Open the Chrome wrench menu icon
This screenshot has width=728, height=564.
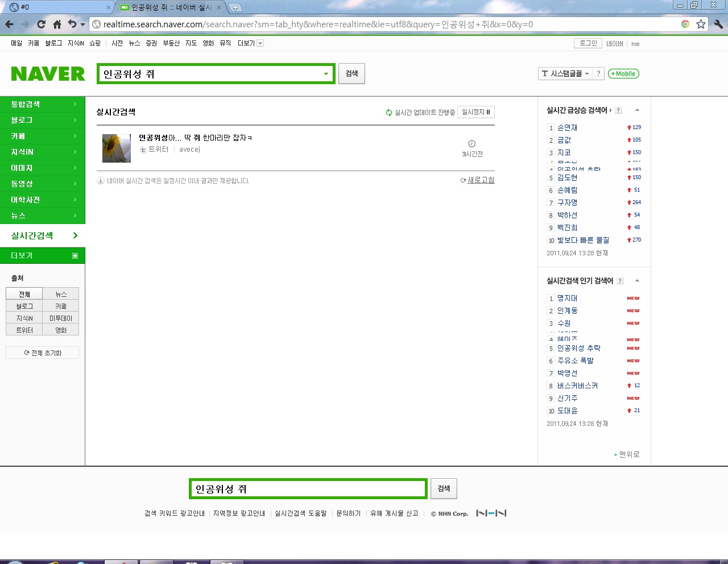pos(718,24)
